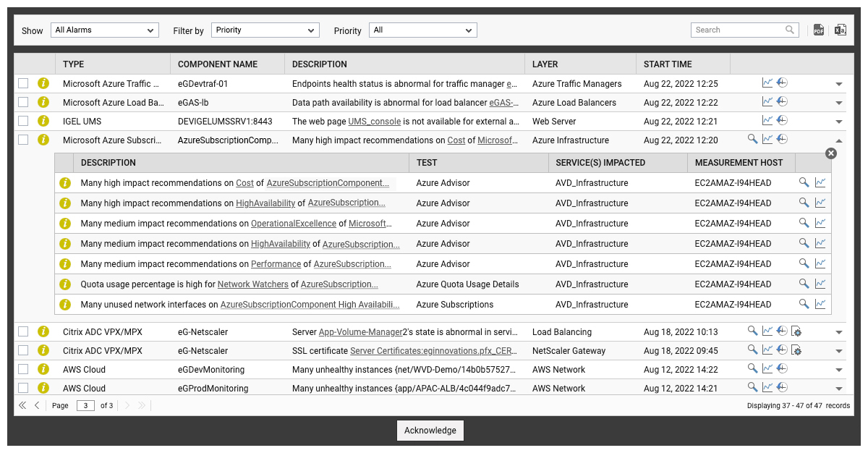Open the UMS_console link
The width and height of the screenshot is (868, 453).
click(375, 122)
